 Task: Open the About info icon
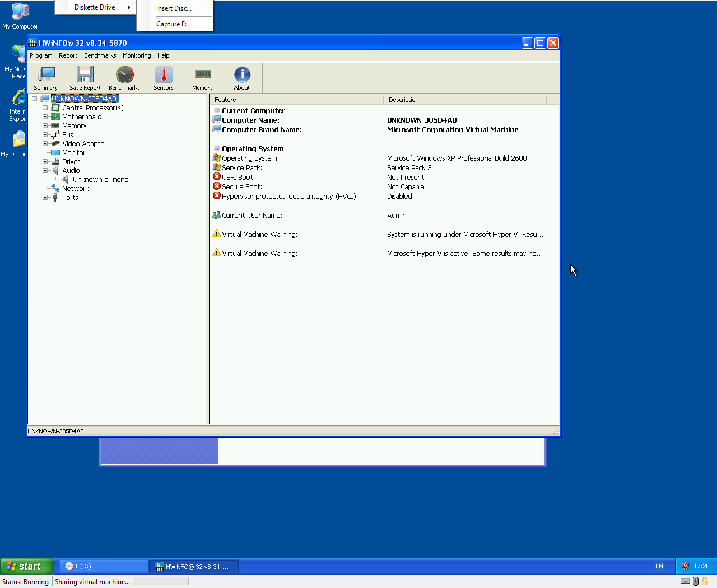tap(242, 78)
